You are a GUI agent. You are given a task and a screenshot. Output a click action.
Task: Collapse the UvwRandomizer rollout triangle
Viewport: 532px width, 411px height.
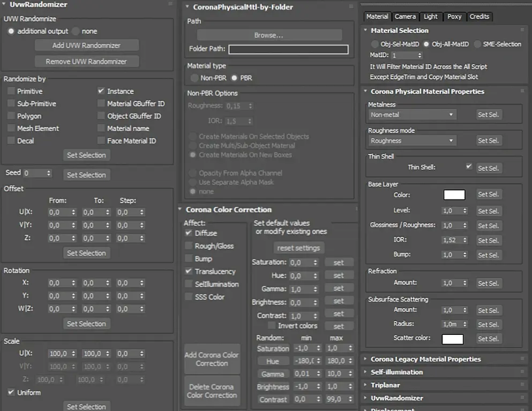(x=4, y=5)
